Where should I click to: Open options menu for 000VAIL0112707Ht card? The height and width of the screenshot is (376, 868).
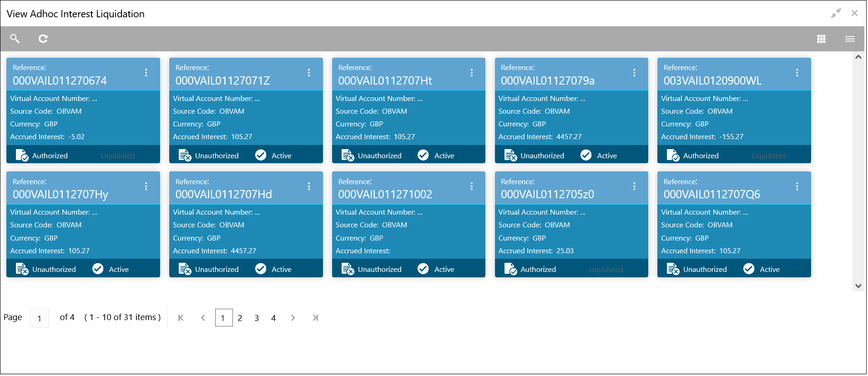[472, 73]
